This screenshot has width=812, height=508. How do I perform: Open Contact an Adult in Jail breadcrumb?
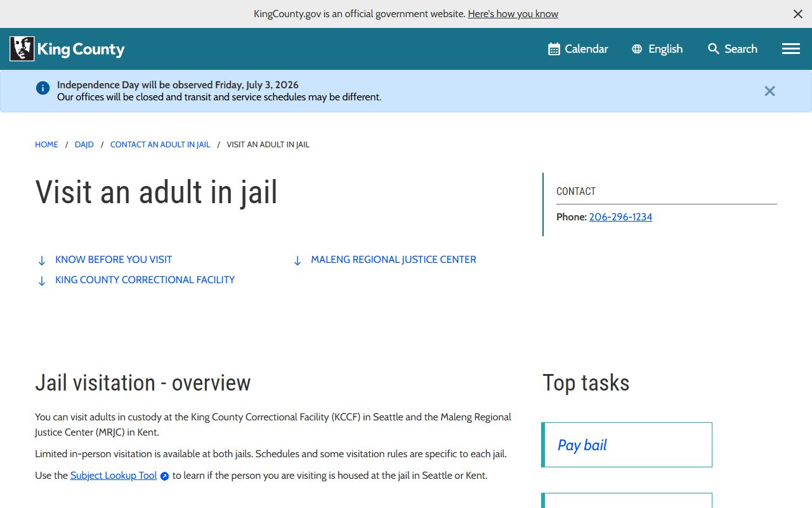click(160, 145)
